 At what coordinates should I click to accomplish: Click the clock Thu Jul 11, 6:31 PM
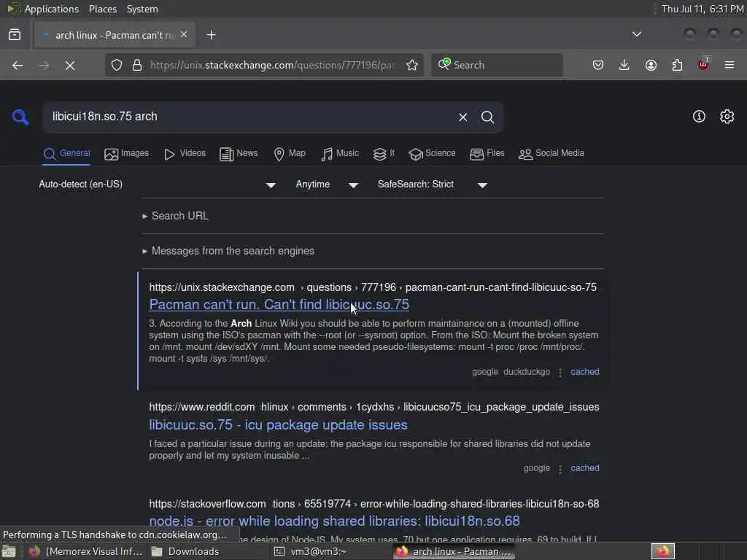[x=703, y=9]
